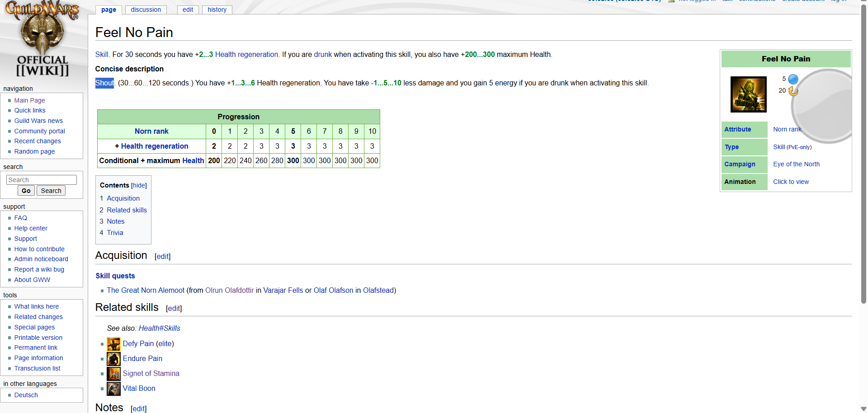The width and height of the screenshot is (868, 413).
Task: Edit the Acquisition section
Action: point(162,256)
